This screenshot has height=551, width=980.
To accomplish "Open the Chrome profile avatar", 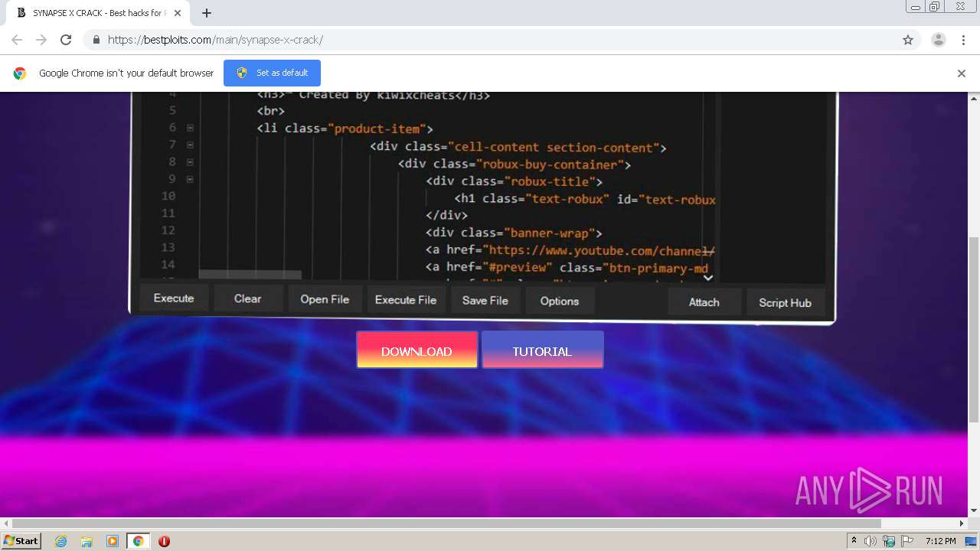I will 939,40.
